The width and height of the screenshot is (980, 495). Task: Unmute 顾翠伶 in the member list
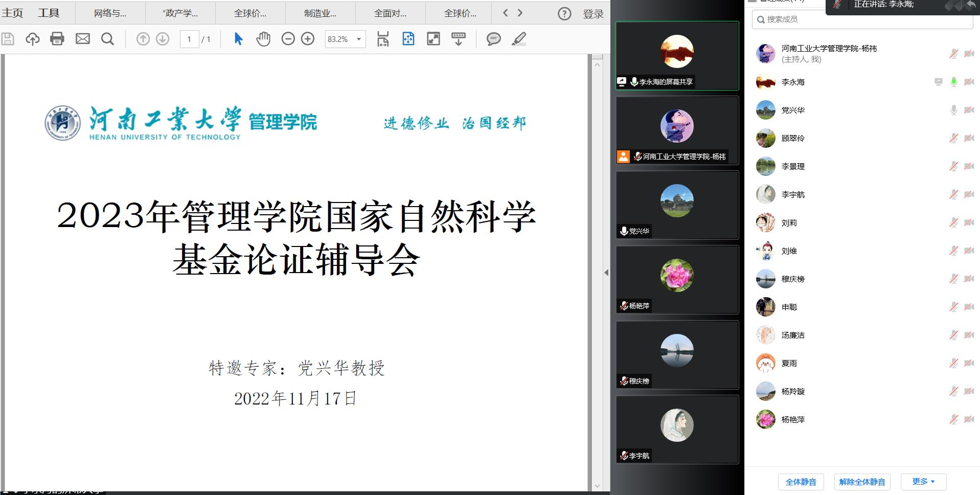pyautogui.click(x=953, y=138)
